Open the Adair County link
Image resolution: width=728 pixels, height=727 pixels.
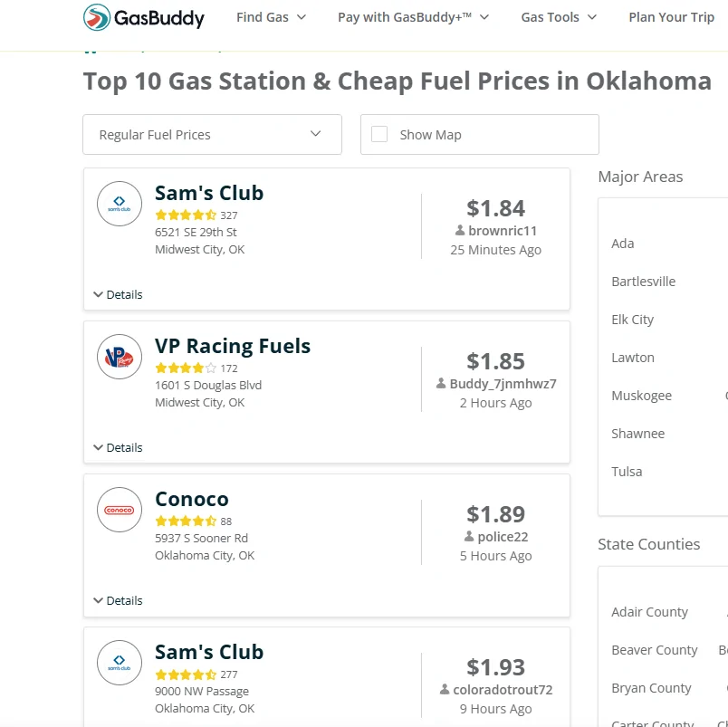point(649,612)
